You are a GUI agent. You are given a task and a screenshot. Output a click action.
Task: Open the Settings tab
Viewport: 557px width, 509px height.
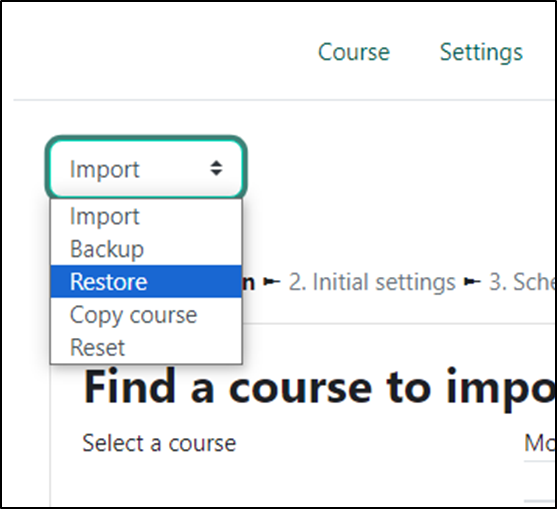pos(481,52)
